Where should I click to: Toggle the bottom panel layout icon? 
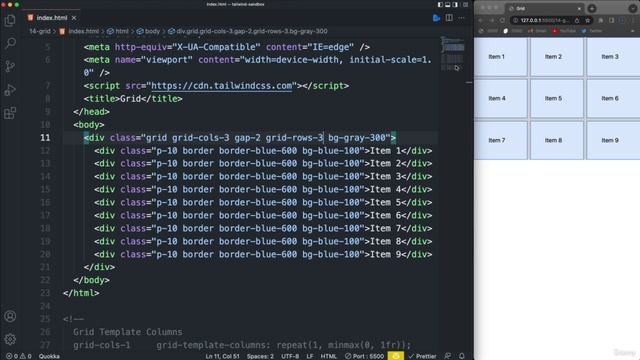pyautogui.click(x=448, y=4)
